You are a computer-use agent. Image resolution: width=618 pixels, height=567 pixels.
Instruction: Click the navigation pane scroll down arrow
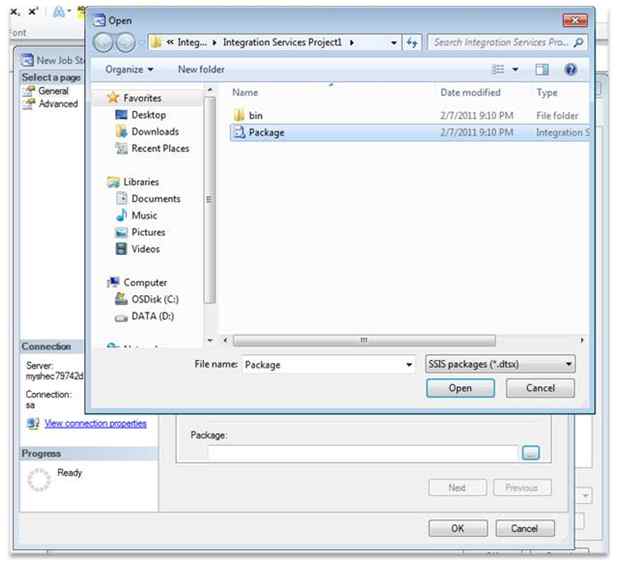(x=210, y=340)
